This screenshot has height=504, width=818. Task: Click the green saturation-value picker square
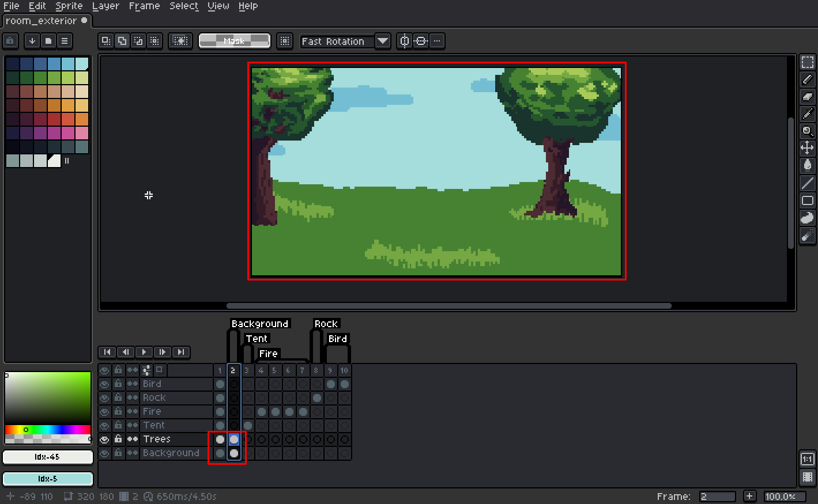(48, 399)
